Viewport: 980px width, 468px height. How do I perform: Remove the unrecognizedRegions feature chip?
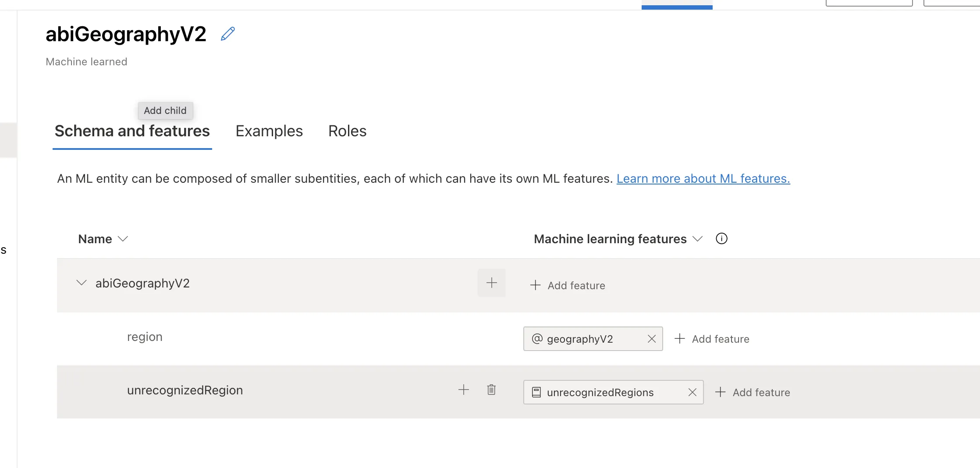point(692,392)
